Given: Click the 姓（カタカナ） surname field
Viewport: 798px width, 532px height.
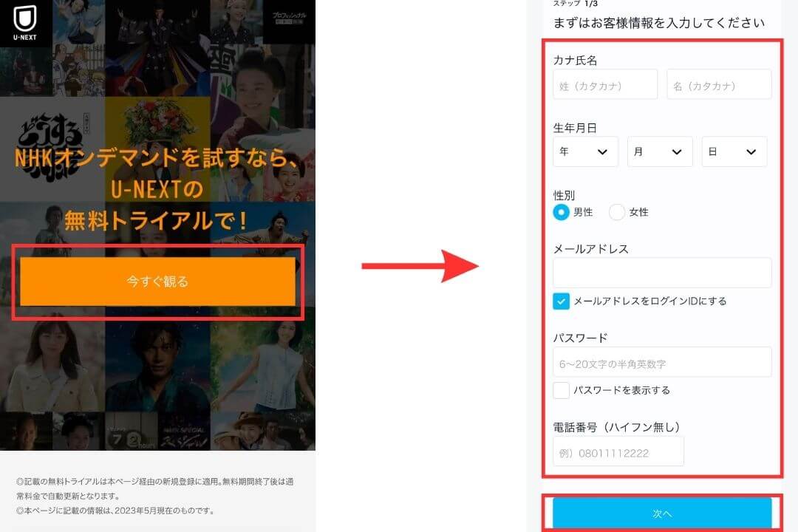Looking at the screenshot, I should point(604,85).
